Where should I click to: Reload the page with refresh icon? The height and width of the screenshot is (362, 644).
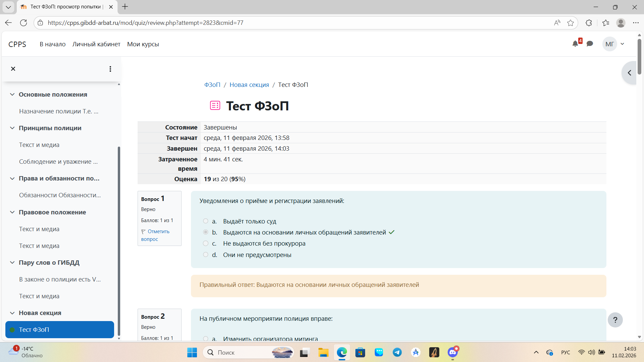(x=23, y=23)
